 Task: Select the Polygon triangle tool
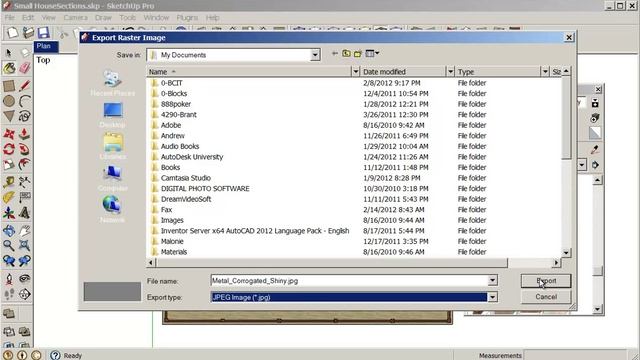9,116
